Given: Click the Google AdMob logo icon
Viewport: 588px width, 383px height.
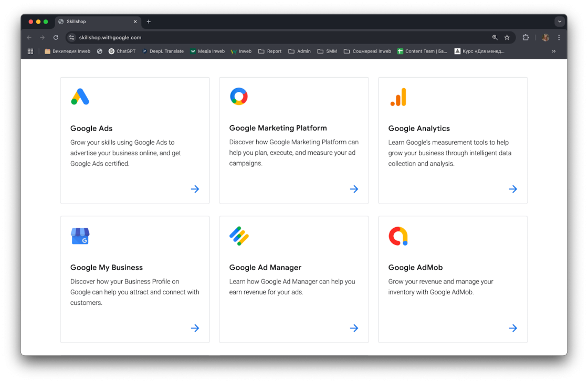Looking at the screenshot, I should tap(398, 236).
